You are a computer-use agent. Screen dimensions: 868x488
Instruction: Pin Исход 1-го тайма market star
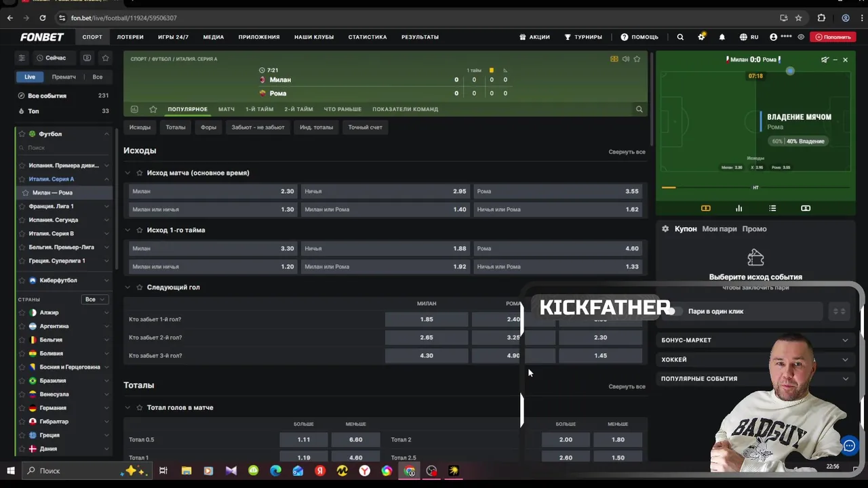click(140, 230)
